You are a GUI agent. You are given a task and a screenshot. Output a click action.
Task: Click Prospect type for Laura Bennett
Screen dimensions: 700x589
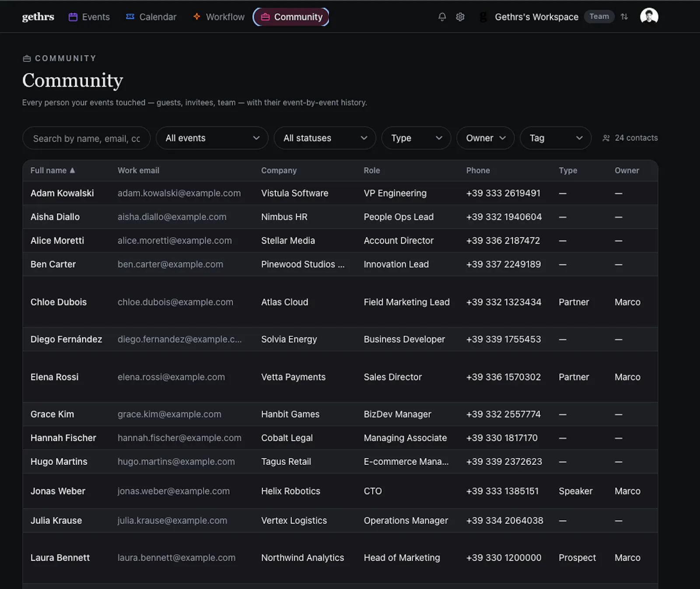tap(577, 558)
